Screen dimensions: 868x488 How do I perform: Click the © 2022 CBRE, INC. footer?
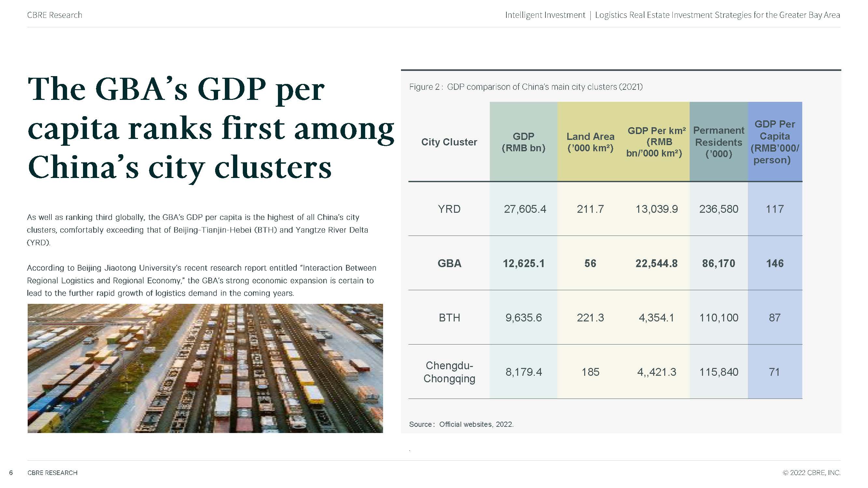point(811,472)
